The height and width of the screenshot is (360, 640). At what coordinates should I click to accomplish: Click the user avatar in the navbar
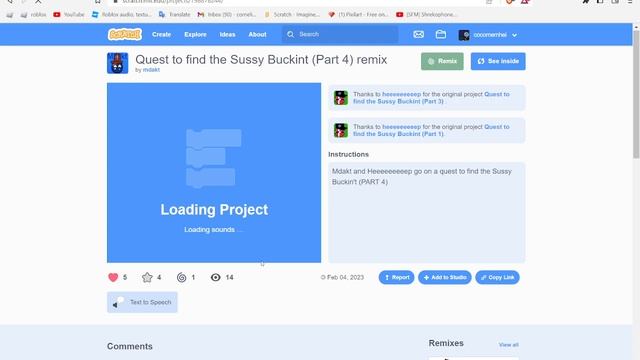(464, 35)
